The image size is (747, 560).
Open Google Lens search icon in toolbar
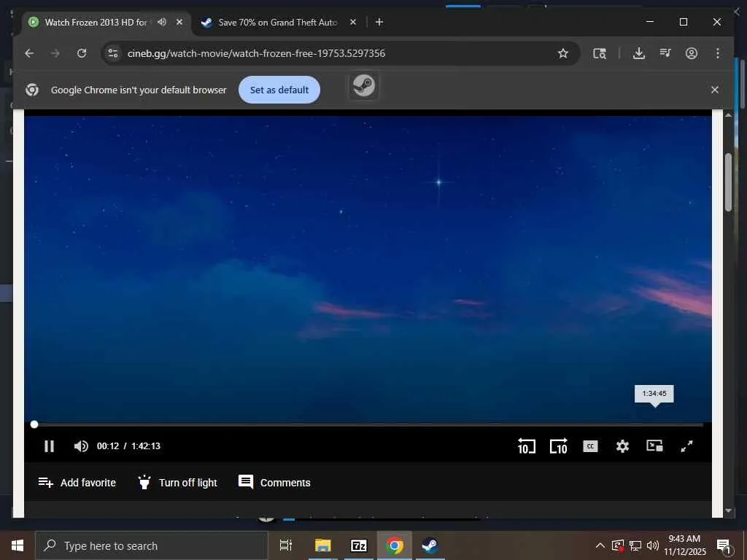pos(600,53)
